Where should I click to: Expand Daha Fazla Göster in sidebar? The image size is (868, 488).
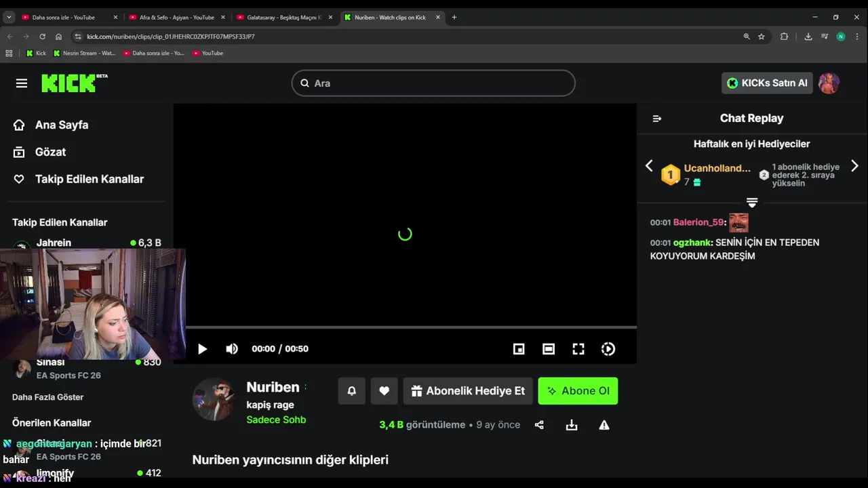click(x=47, y=397)
